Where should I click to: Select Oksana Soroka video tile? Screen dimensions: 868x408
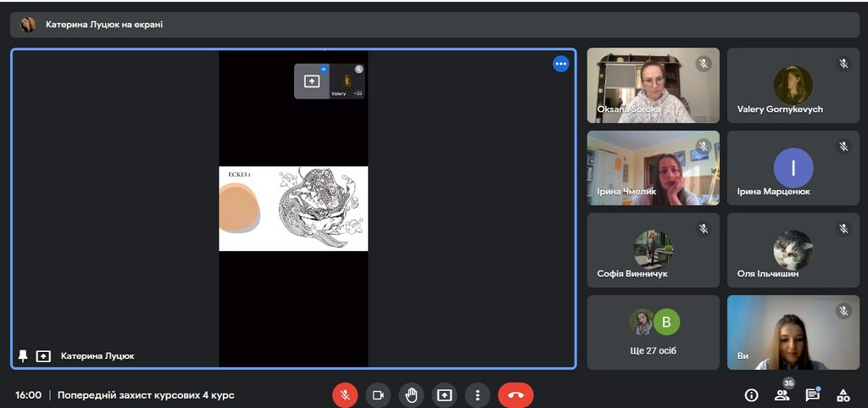(654, 86)
